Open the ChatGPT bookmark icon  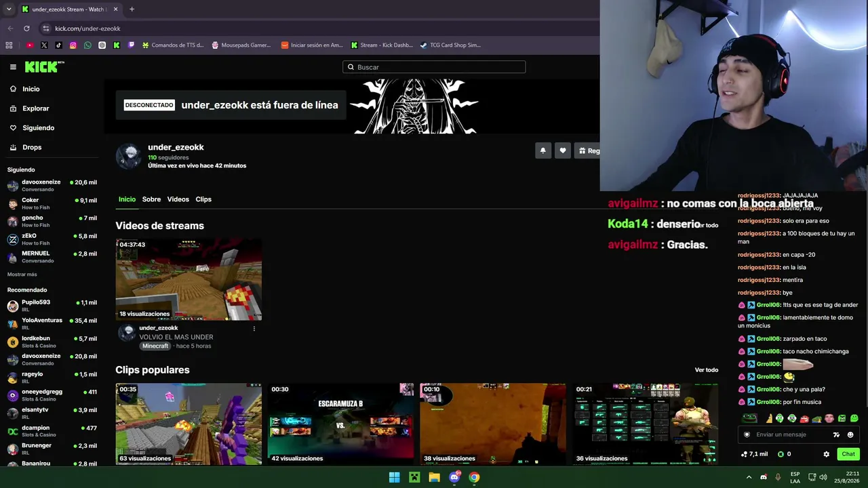[x=102, y=45]
